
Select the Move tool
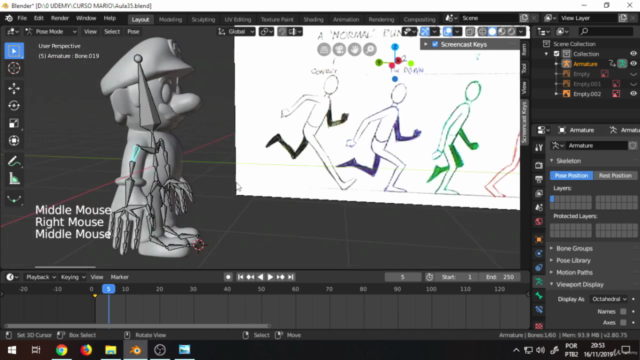click(x=14, y=88)
